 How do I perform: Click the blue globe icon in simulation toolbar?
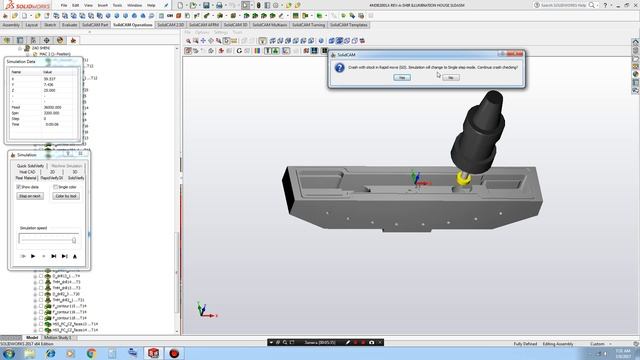click(x=321, y=41)
